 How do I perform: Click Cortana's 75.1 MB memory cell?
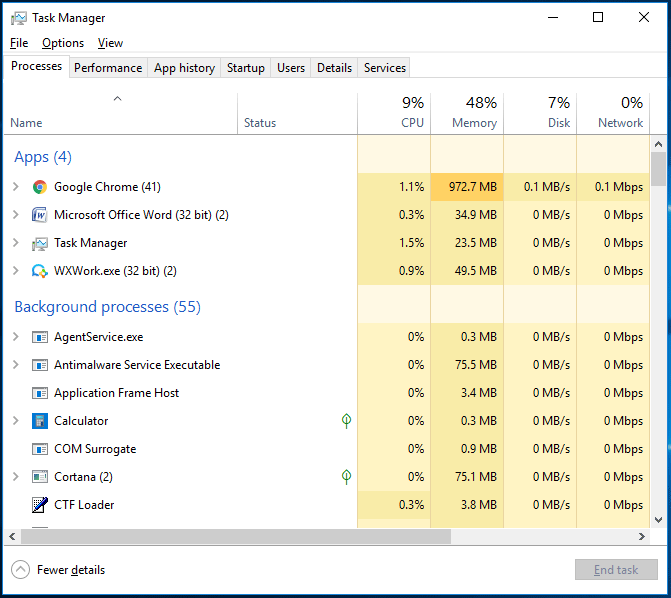tap(467, 477)
